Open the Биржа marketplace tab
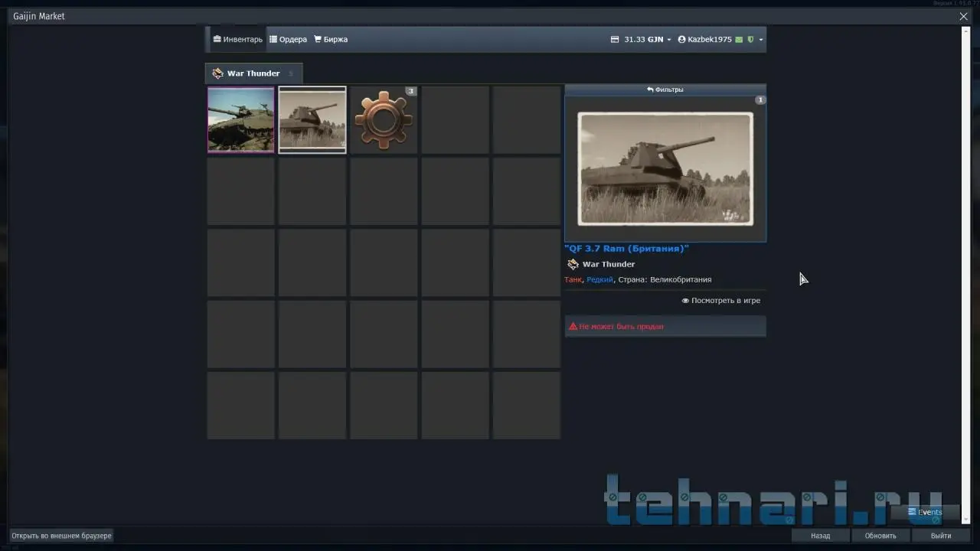The height and width of the screenshot is (551, 980). 331,39
